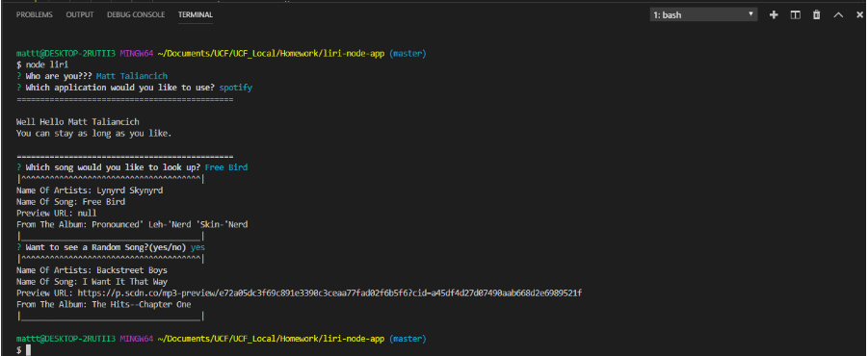Click 'Who are you???' prompt line
This screenshot has width=868, height=356.
[x=92, y=76]
